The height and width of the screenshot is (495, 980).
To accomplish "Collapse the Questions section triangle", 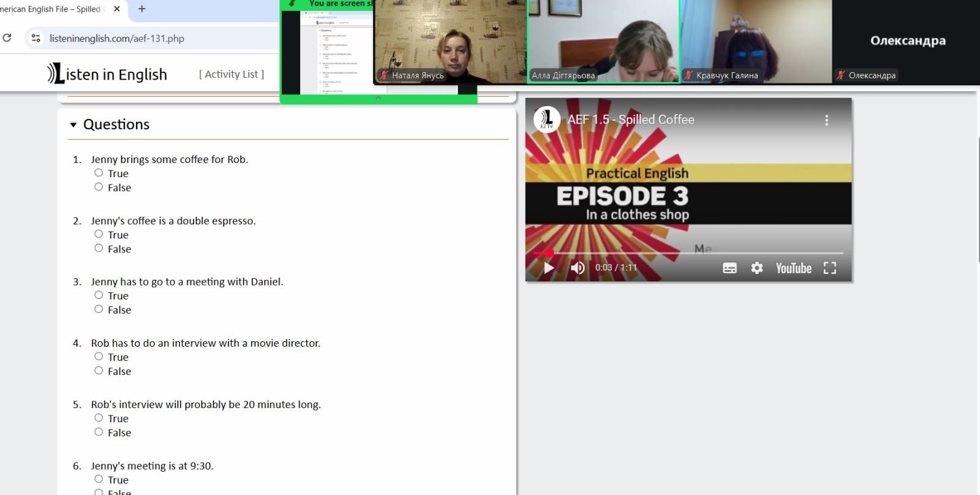I will 73,125.
